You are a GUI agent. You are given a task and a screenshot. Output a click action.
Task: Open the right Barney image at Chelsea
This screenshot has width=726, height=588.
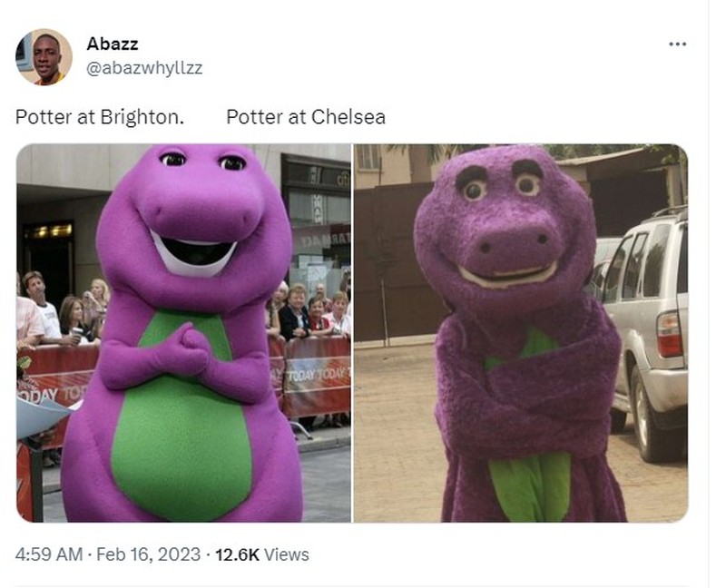pyautogui.click(x=521, y=333)
